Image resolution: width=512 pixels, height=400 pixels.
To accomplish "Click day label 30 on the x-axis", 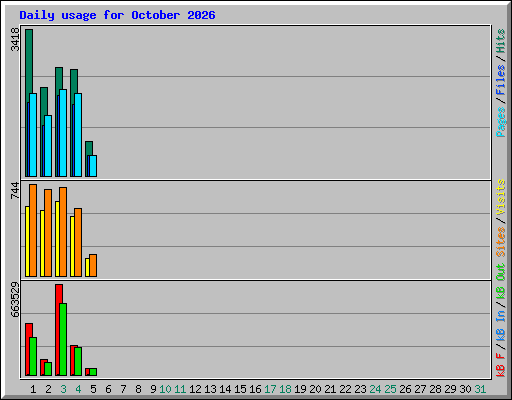I will coord(465,389).
